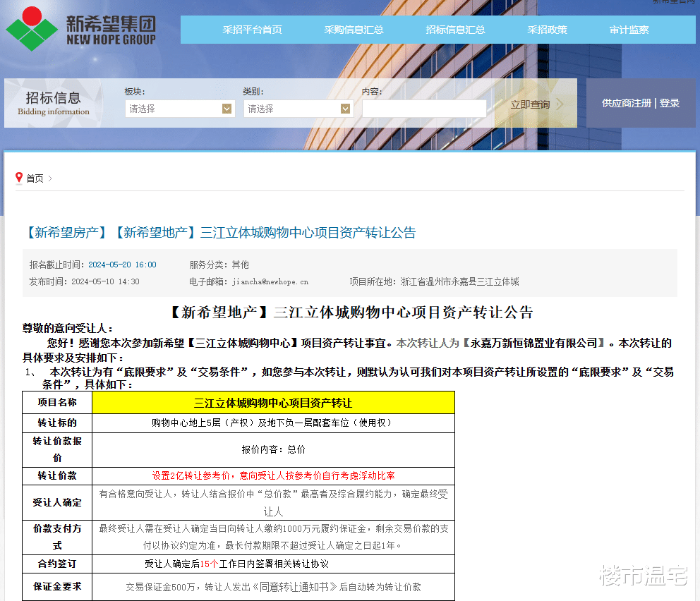Click the breadcrumb chevron after 首页
Screen dimensions: 700x601
50,178
